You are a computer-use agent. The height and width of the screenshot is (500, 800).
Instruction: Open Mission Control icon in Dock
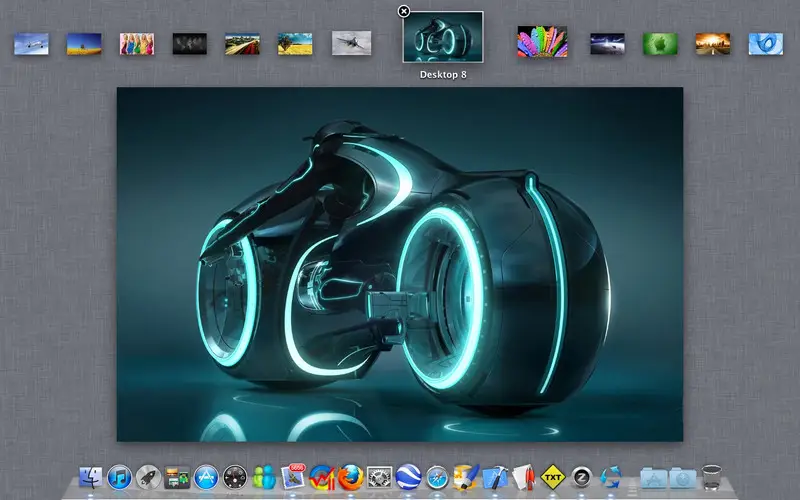[177, 478]
